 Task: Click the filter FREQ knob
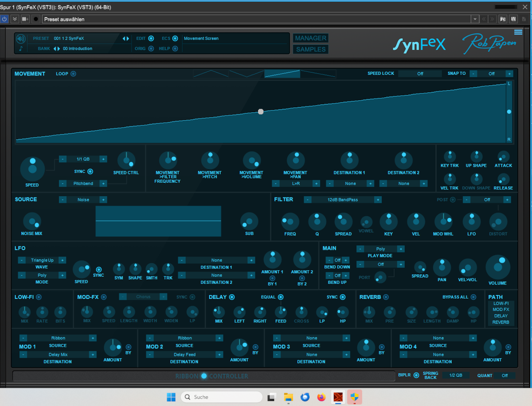(290, 221)
